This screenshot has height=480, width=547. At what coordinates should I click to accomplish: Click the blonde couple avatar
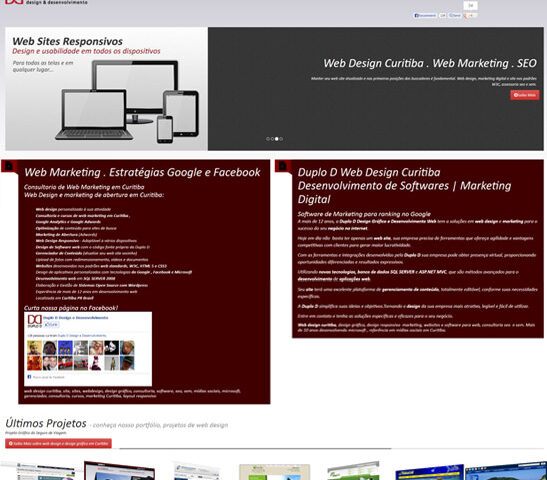click(96, 348)
